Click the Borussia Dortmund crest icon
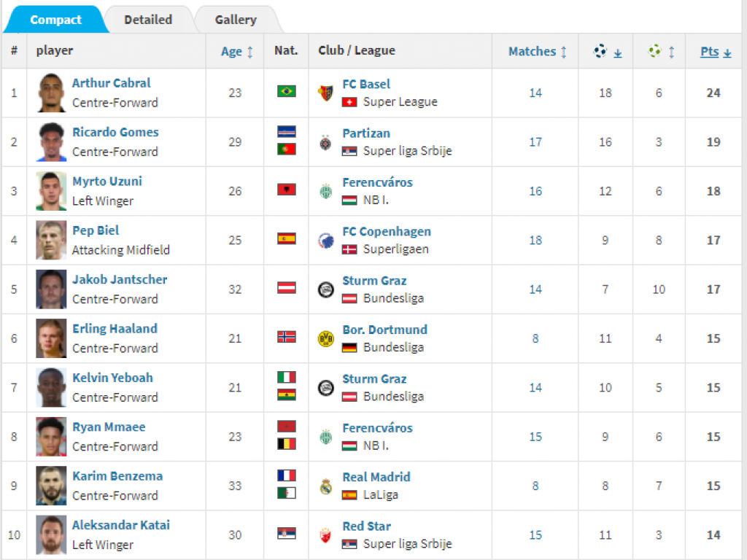 [326, 338]
